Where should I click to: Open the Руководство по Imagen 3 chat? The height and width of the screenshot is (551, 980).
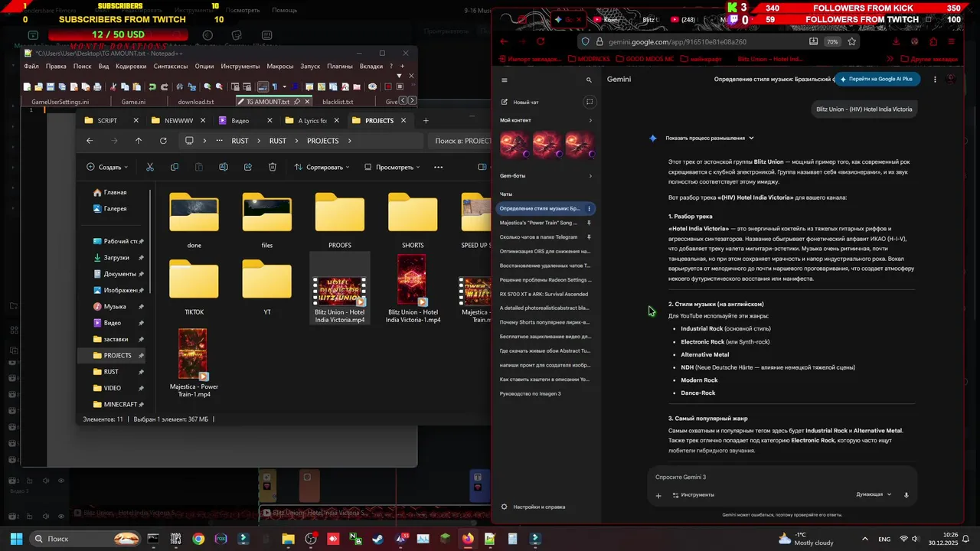point(530,393)
